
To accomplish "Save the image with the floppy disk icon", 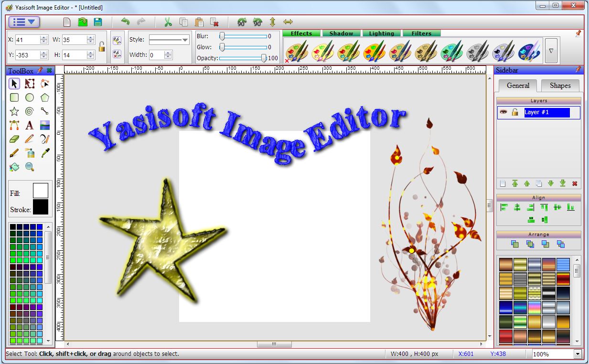I will 98,22.
